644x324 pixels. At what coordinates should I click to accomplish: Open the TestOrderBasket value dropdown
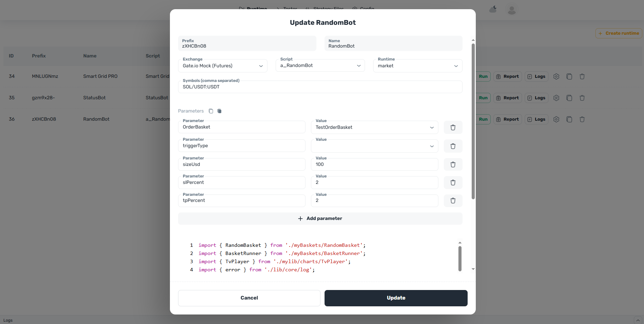click(x=374, y=127)
